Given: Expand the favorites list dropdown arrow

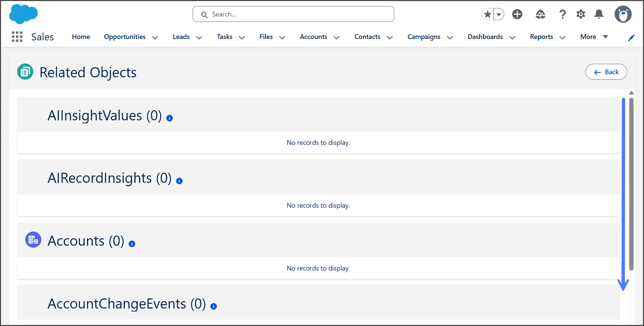Looking at the screenshot, I should [499, 14].
